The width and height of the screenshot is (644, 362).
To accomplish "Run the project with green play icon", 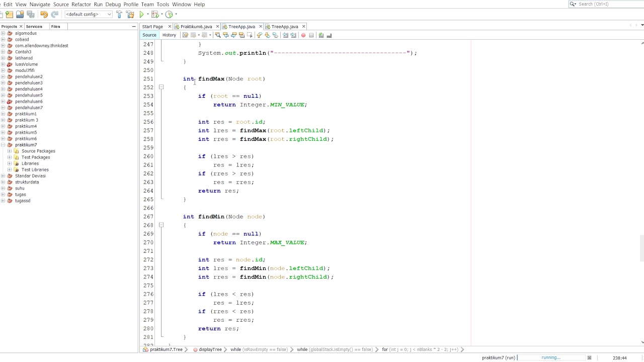I will pos(141,15).
